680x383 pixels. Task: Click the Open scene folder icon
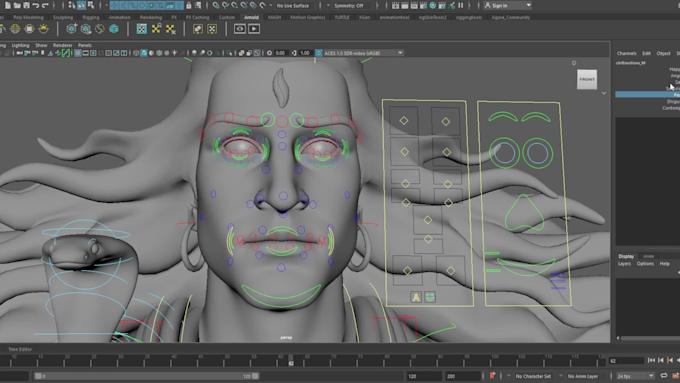tap(17, 5)
